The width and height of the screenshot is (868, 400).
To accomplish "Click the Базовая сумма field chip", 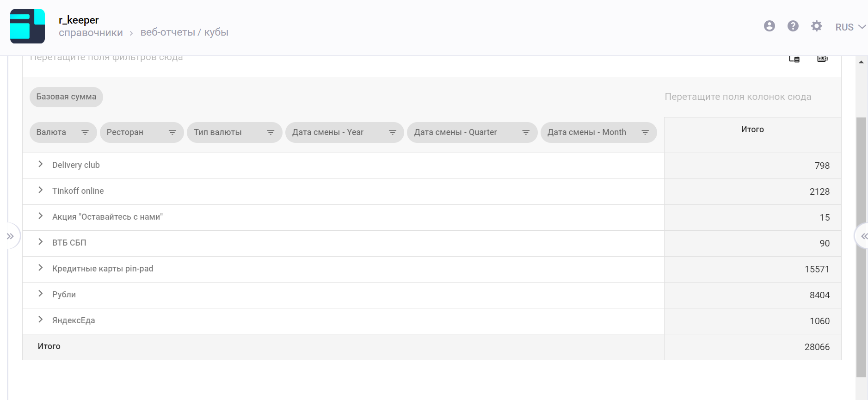I will click(66, 97).
